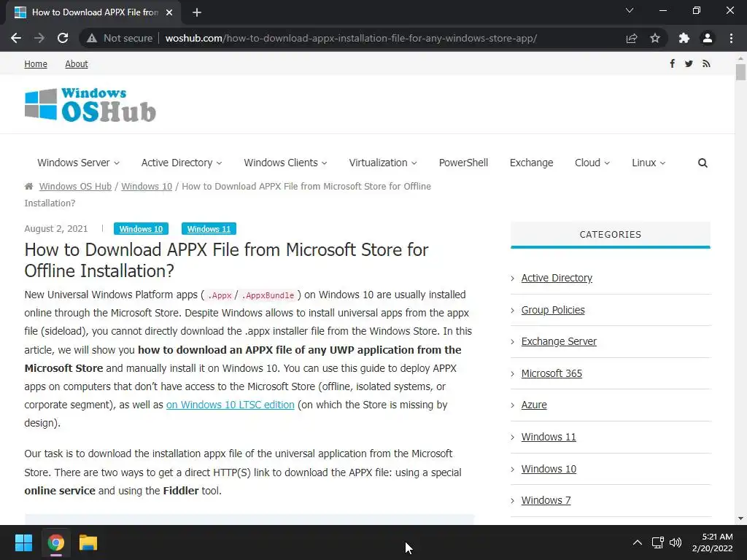Click the Windows OS Hub breadcrumb link
The width and height of the screenshot is (747, 560).
click(75, 186)
